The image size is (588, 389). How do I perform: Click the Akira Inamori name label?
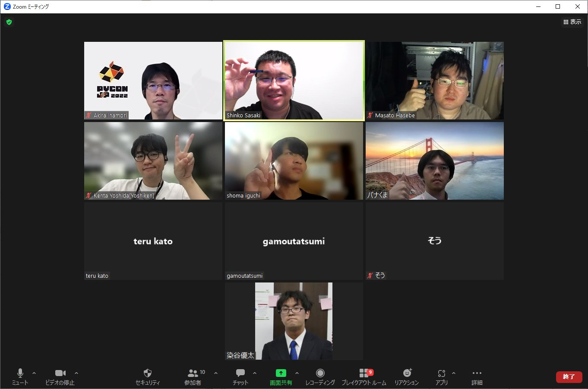click(x=111, y=115)
